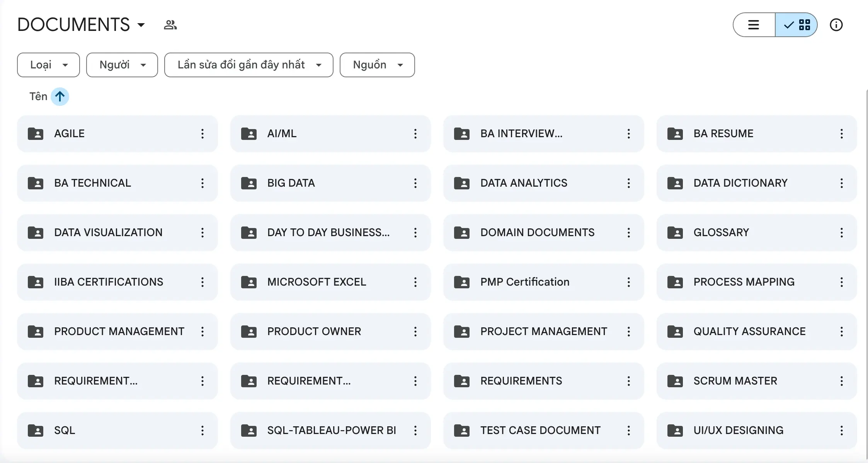The image size is (868, 463).
Task: Select the AGILE folder name
Action: pos(69,134)
